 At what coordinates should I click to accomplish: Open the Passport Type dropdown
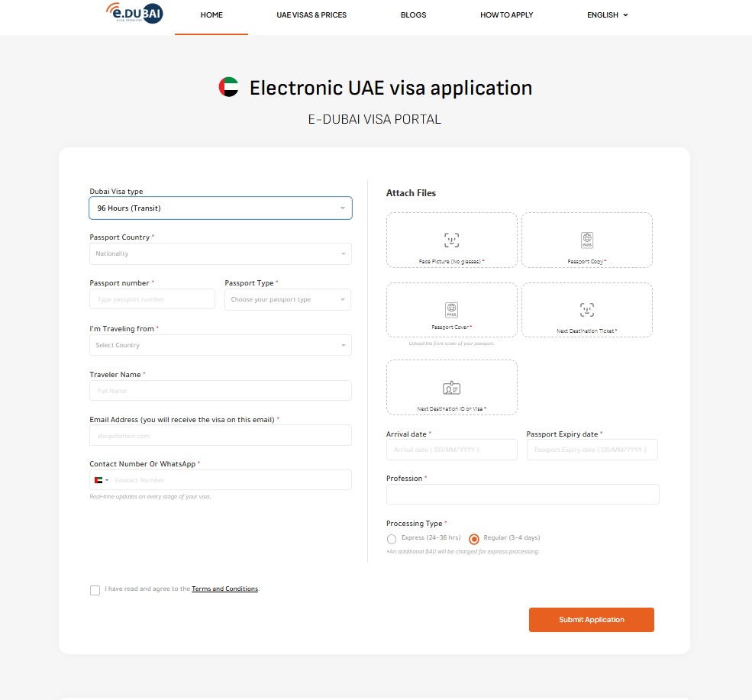point(287,299)
